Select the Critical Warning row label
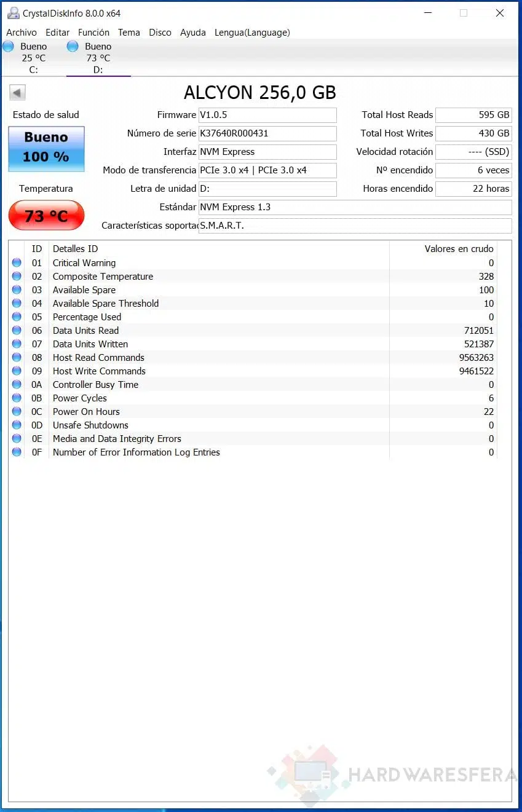The height and width of the screenshot is (812, 522). pyautogui.click(x=84, y=262)
